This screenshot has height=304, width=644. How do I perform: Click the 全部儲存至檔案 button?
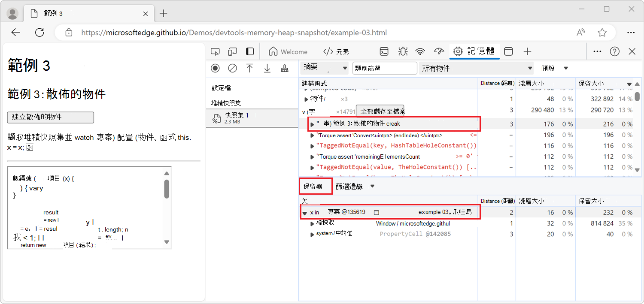pos(380,111)
